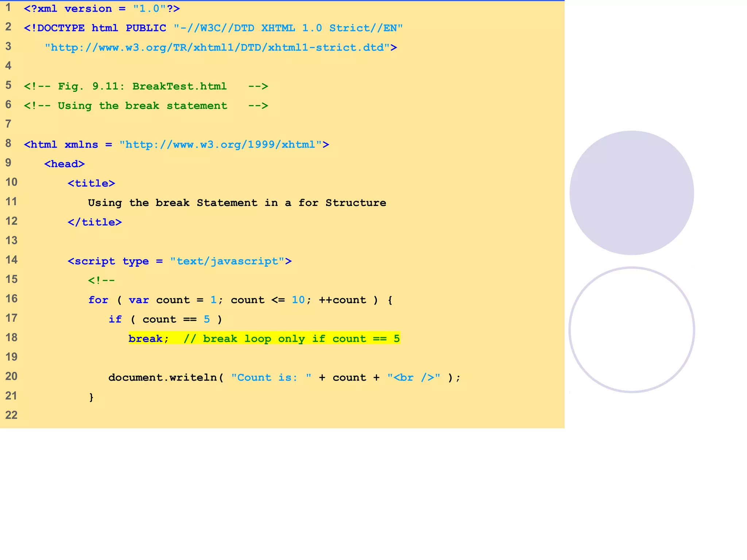Screen dimensions: 747x560
Task: Click line number 4
Action: [x=8, y=66]
